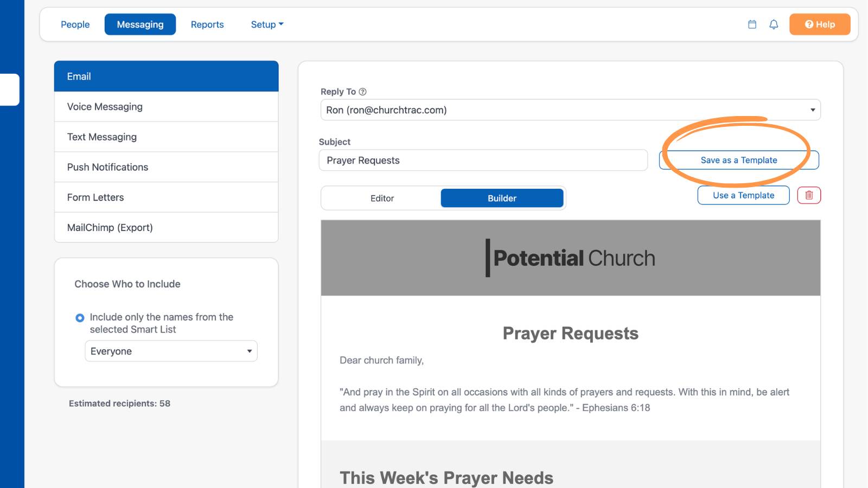Image resolution: width=868 pixels, height=488 pixels.
Task: Click 'This Week's Prayer Needs' heading
Action: pos(446,478)
